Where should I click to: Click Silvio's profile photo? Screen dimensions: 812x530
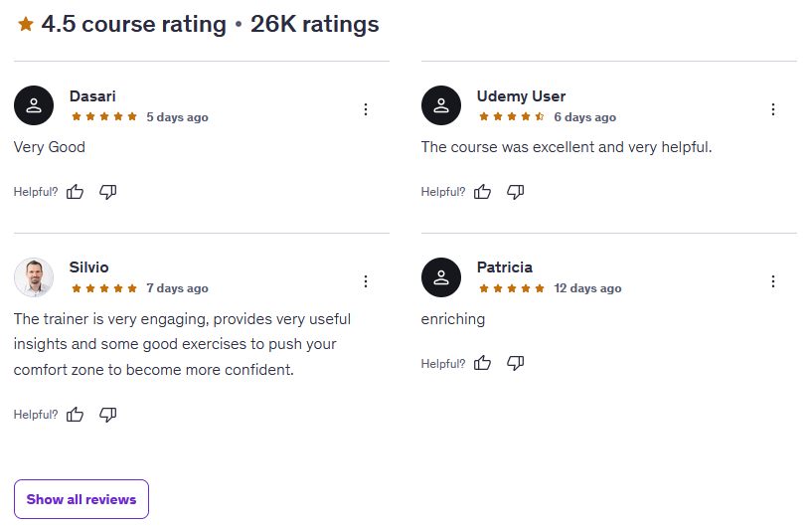[x=34, y=277]
